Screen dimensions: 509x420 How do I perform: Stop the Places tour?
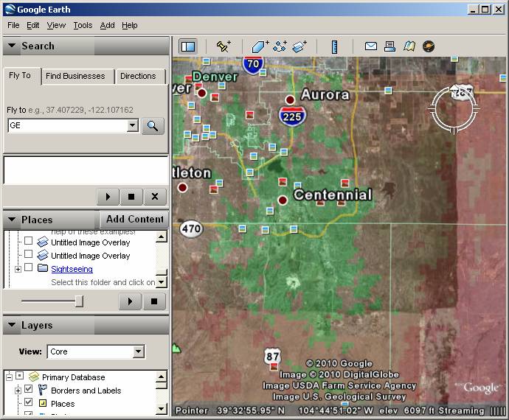click(154, 301)
